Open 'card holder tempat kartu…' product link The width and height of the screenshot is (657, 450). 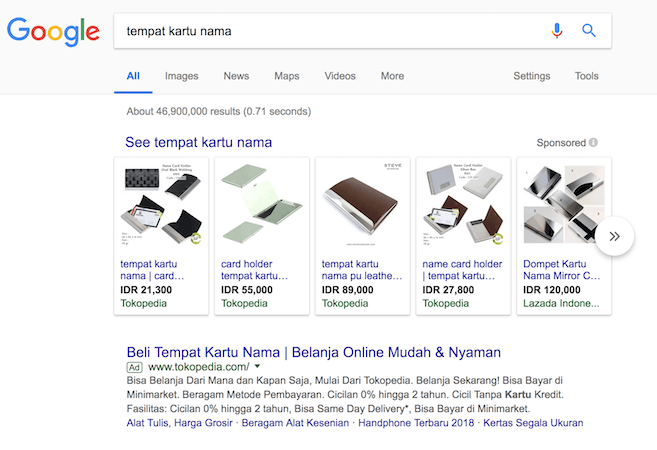(x=254, y=270)
